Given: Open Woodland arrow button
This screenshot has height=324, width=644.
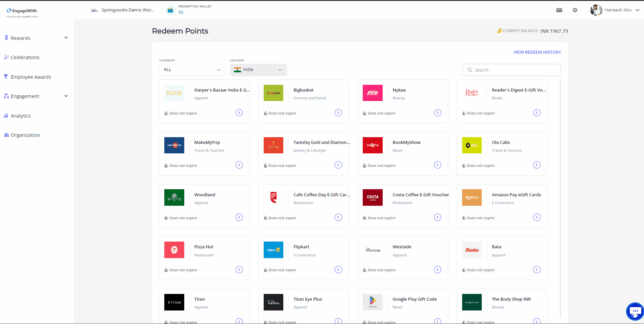Looking at the screenshot, I should click(x=239, y=218).
